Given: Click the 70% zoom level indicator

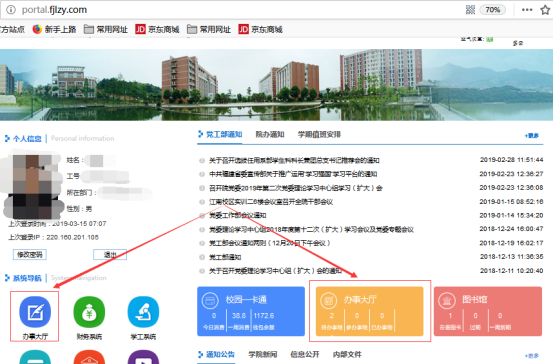Looking at the screenshot, I should 493,10.
